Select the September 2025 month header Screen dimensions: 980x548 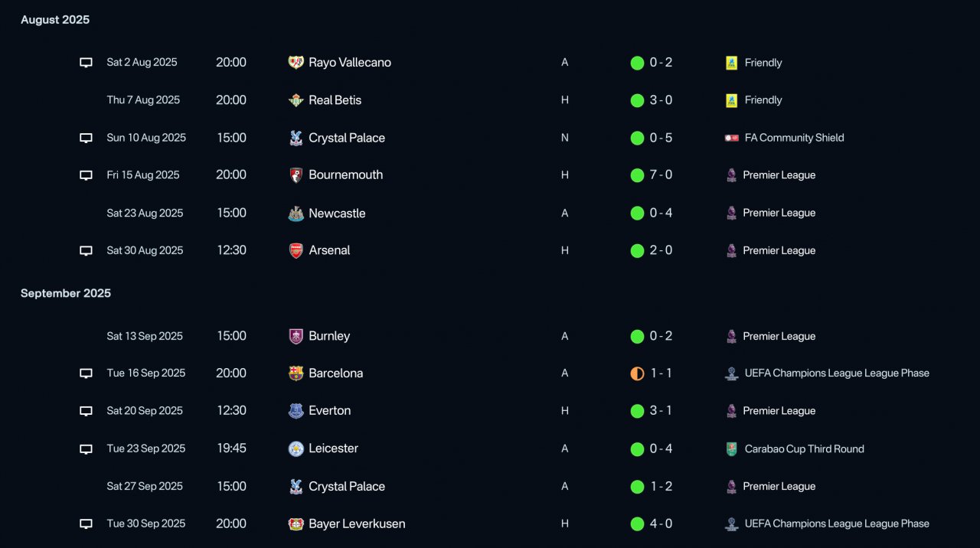click(x=66, y=293)
